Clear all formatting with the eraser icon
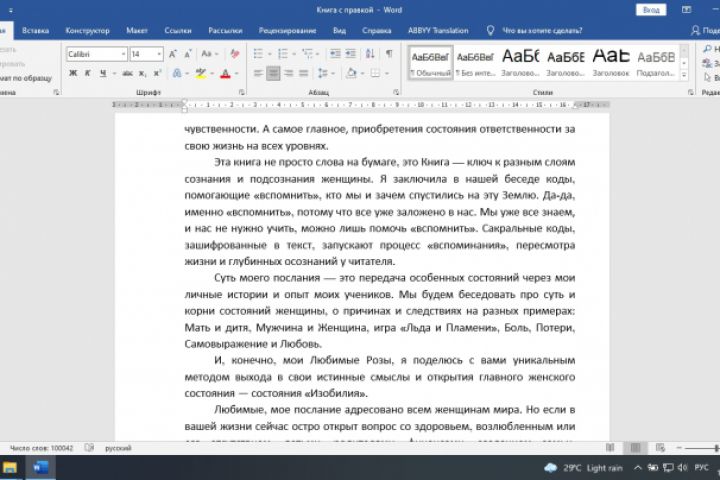The width and height of the screenshot is (720, 480). (x=235, y=54)
